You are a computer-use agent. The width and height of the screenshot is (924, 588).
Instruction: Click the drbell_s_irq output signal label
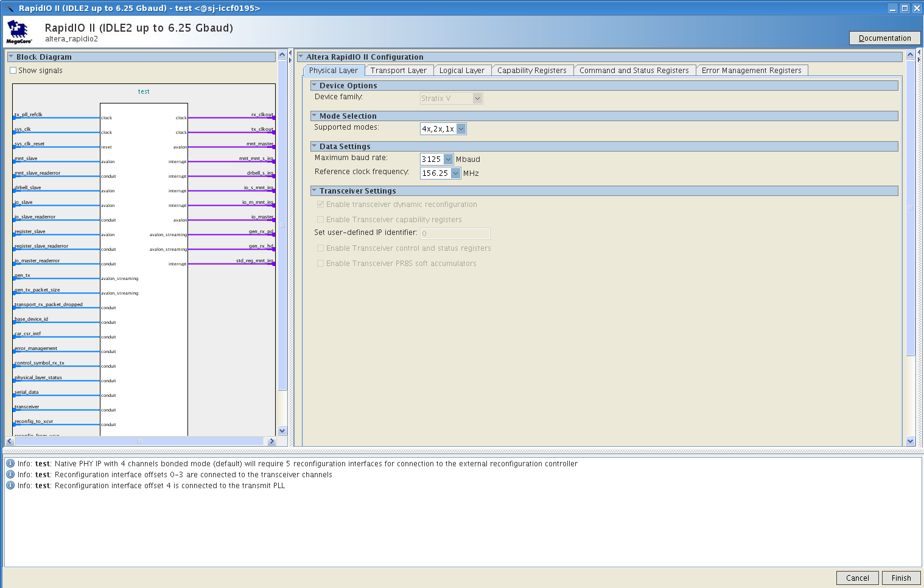(260, 173)
